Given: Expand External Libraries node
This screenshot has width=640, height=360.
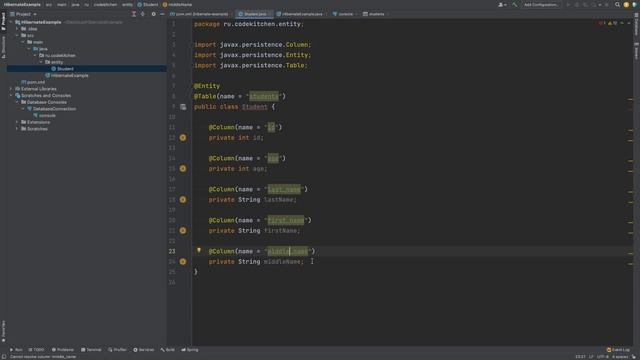Looking at the screenshot, I should pyautogui.click(x=11, y=89).
